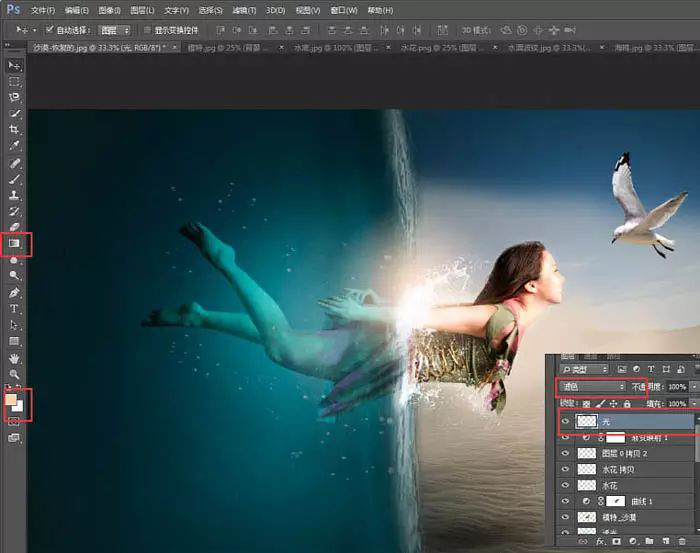
Task: Toggle the 自动选择 checkbox
Action: (49, 30)
